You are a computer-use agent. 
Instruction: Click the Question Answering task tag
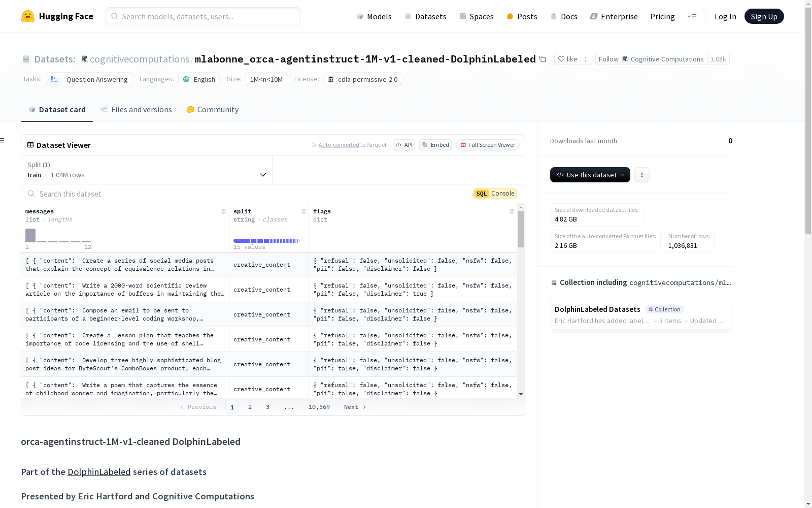point(89,79)
